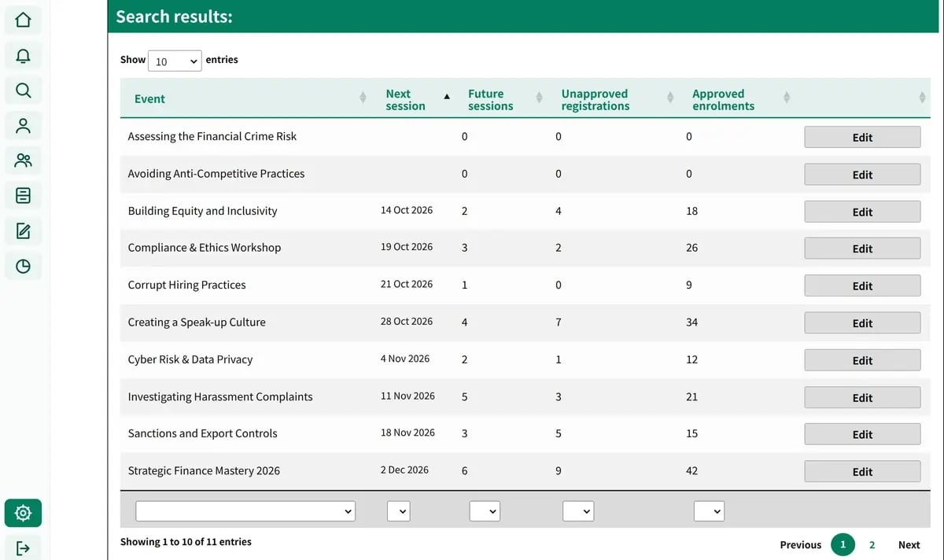Sort by Approved enrolments column arrows
Screen dimensions: 944x560
click(787, 98)
